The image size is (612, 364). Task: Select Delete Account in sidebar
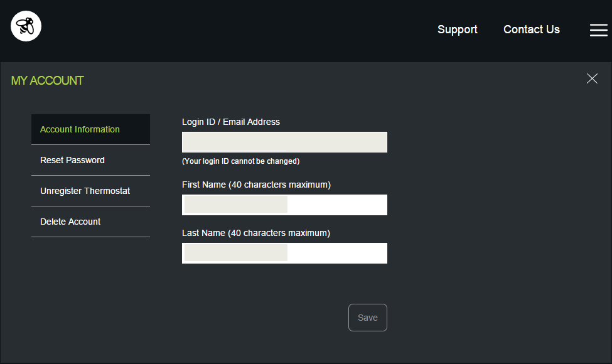[90, 222]
